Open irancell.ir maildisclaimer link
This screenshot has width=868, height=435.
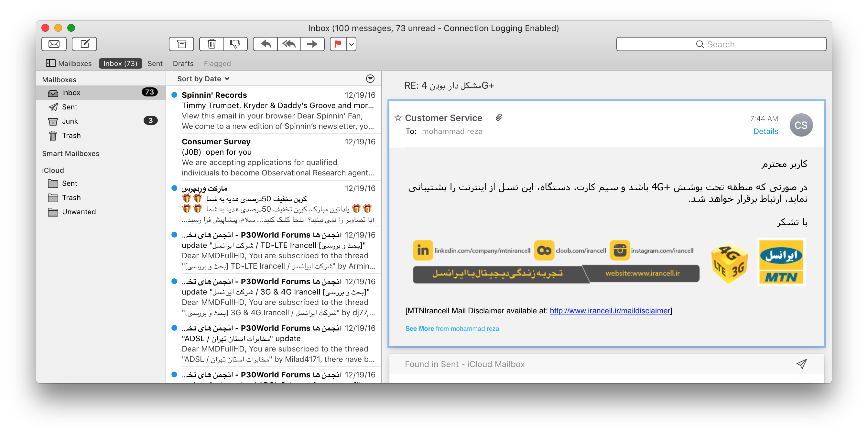[610, 311]
